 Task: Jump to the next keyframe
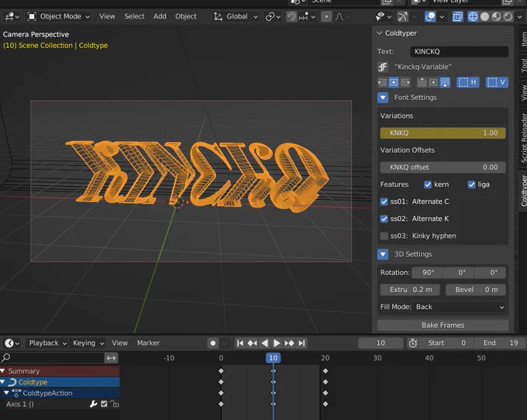[x=289, y=343]
